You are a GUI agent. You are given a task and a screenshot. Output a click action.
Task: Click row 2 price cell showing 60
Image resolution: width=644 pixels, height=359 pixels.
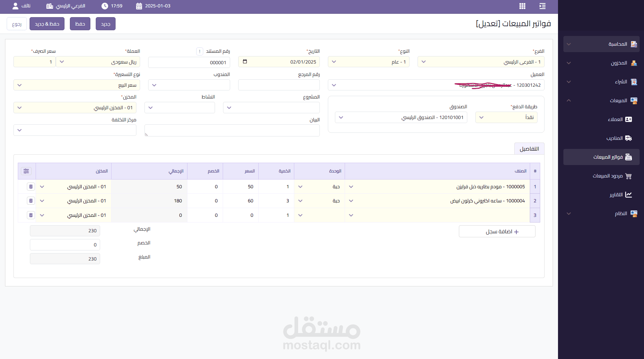pos(241,201)
